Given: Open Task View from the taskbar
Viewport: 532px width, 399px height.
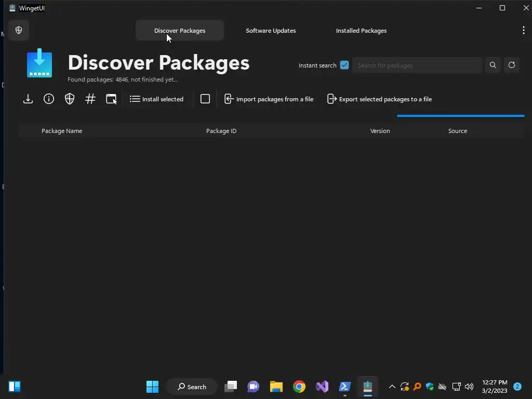Looking at the screenshot, I should pyautogui.click(x=231, y=387).
